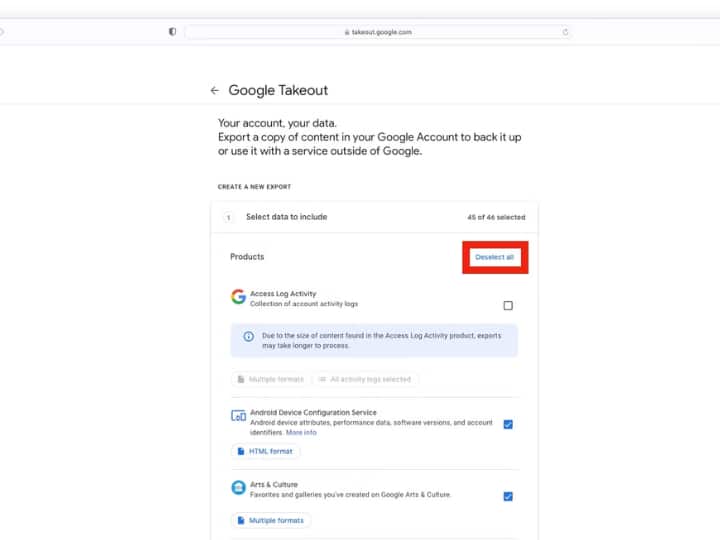Click Android Device Configuration Service title text
The width and height of the screenshot is (720, 540).
[313, 412]
